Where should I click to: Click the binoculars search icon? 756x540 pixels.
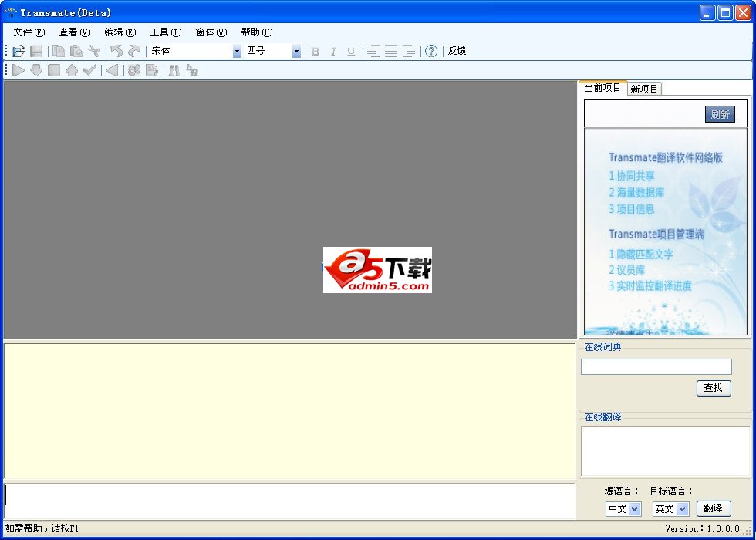click(174, 70)
